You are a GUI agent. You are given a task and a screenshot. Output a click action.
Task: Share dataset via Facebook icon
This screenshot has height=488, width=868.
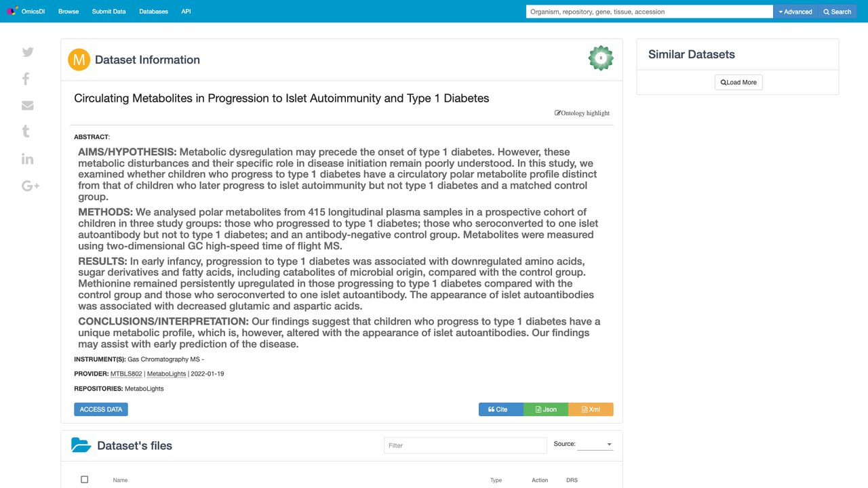(x=26, y=79)
